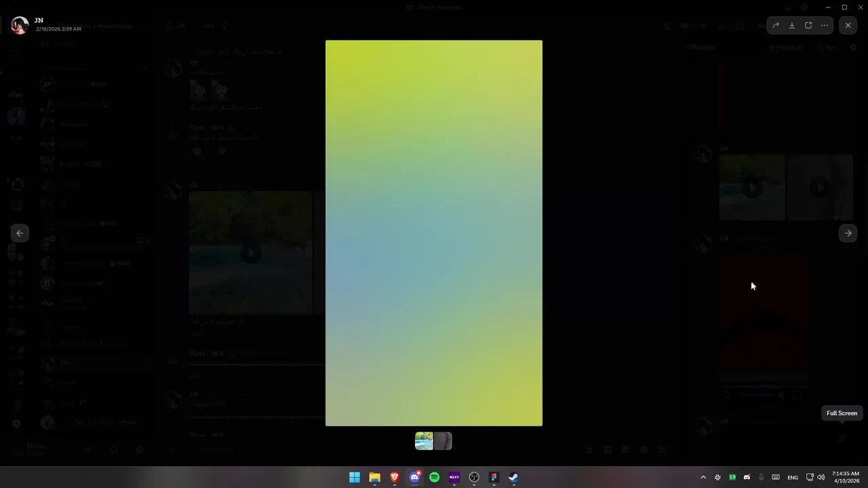Download the image with the download icon

point(792,25)
